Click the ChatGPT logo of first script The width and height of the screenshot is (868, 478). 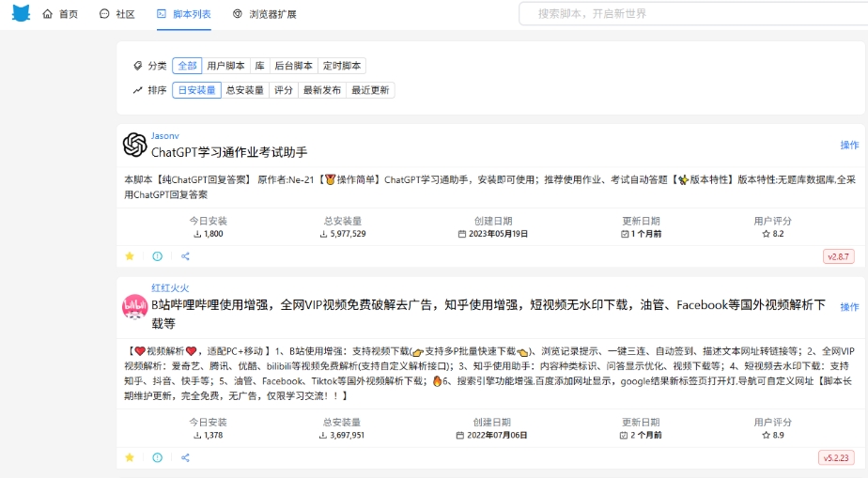point(134,145)
